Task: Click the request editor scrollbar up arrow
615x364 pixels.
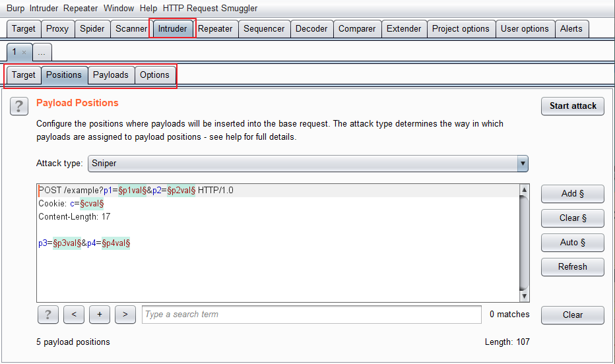Action: [524, 190]
